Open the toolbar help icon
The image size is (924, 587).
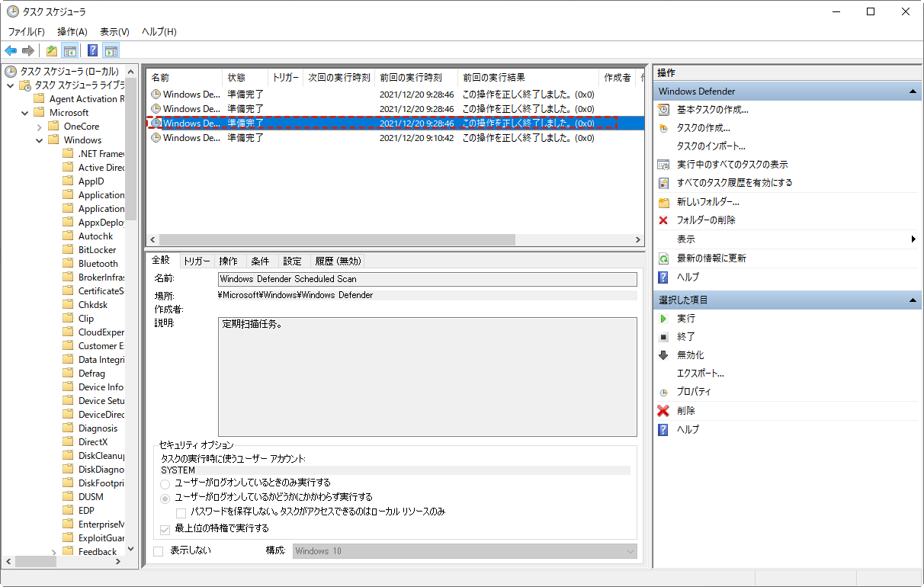click(x=93, y=51)
